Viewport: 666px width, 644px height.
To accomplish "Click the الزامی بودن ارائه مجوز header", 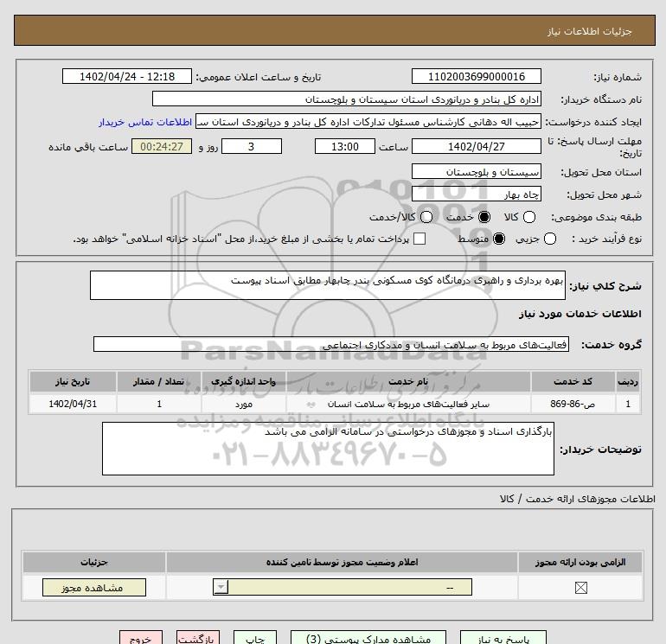I will coord(580,562).
